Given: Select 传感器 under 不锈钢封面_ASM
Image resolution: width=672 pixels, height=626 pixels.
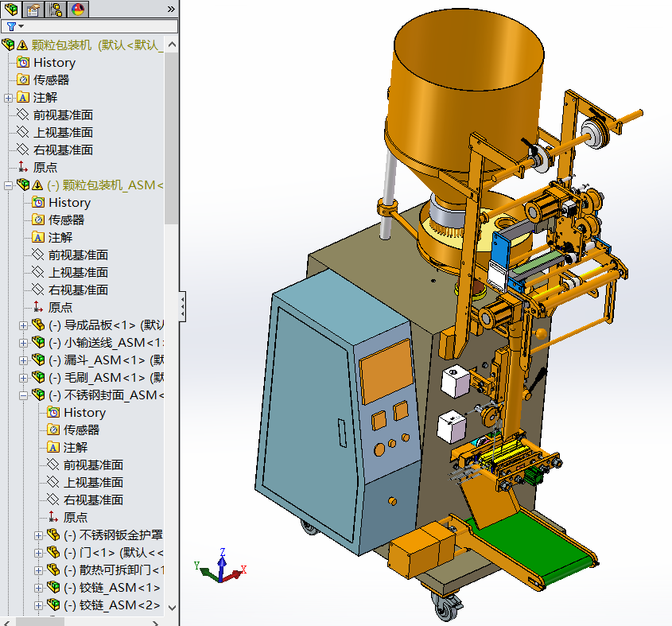Looking at the screenshot, I should tap(81, 430).
